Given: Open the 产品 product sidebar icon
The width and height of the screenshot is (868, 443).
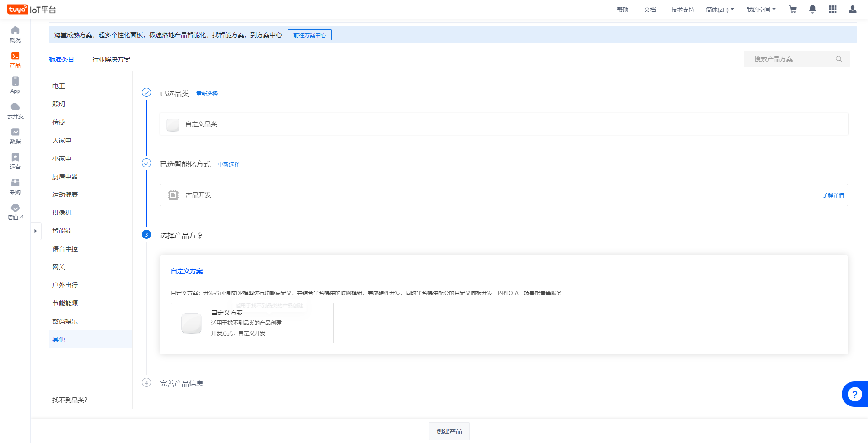Looking at the screenshot, I should click(15, 60).
